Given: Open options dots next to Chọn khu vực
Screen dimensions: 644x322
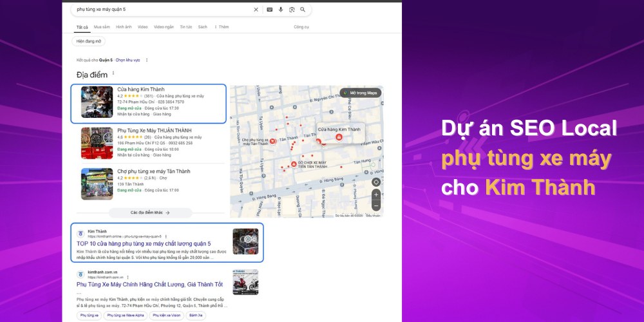Looking at the screenshot, I should coord(147,60).
